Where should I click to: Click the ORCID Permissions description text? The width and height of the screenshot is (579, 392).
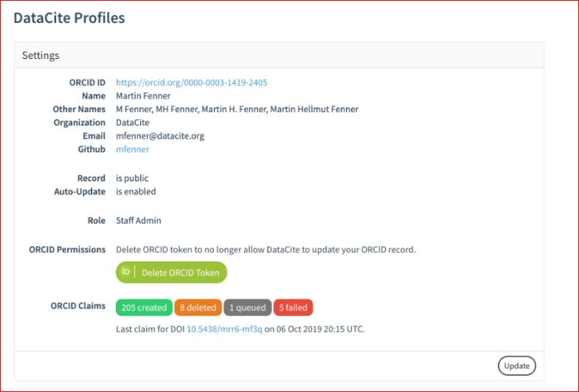[x=266, y=250]
